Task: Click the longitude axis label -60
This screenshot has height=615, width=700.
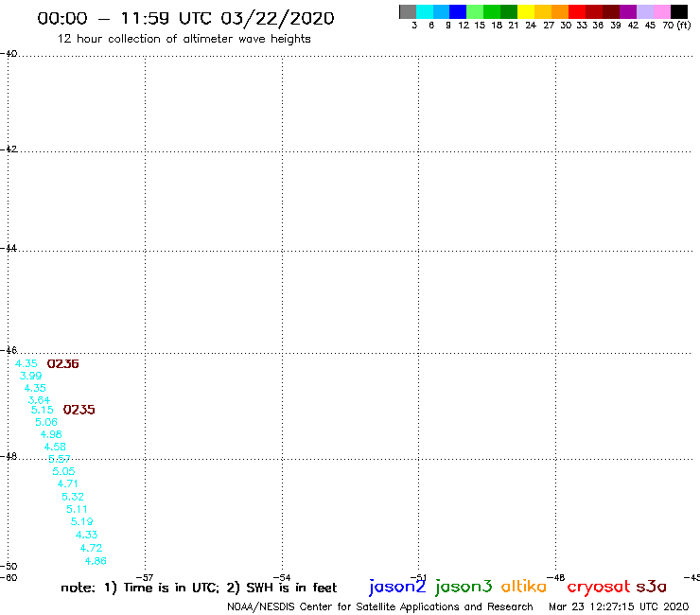Action: point(9,577)
